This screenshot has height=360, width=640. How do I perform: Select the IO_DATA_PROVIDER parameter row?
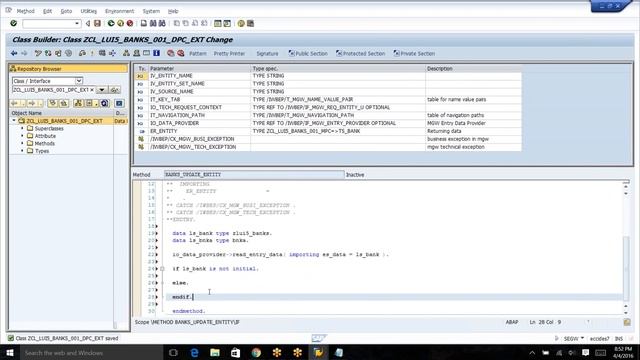[x=328, y=123]
